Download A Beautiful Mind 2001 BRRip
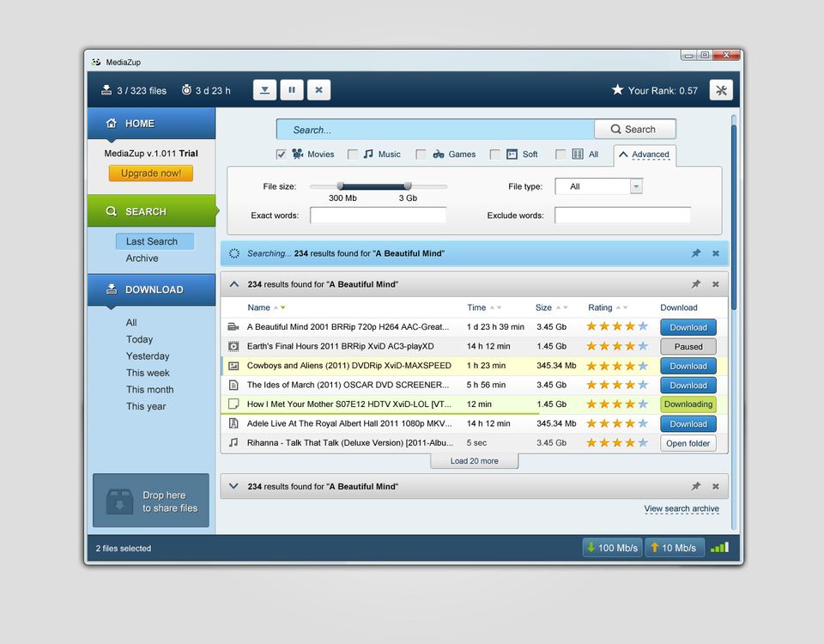This screenshot has height=644, width=824. (688, 327)
